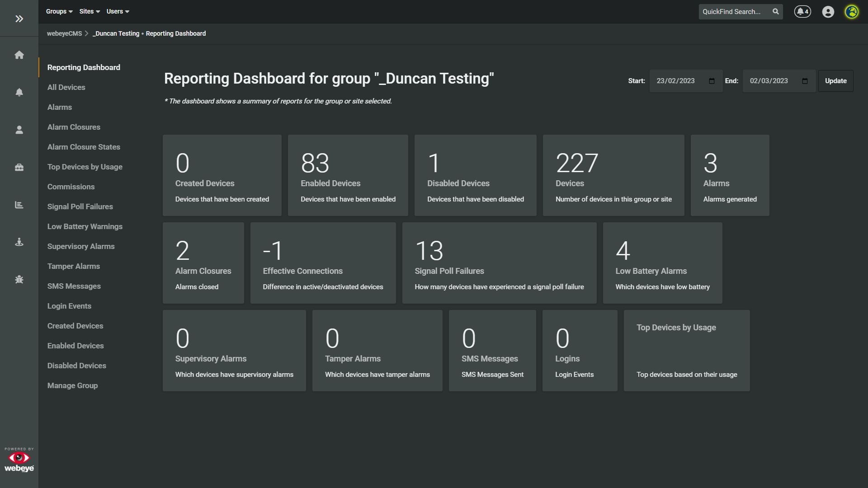The height and width of the screenshot is (488, 868).
Task: Open notifications bell showing 4
Action: 802,12
